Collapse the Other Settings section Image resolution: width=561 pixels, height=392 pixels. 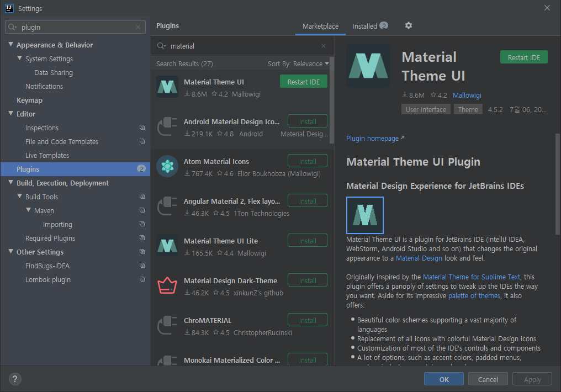(10, 251)
